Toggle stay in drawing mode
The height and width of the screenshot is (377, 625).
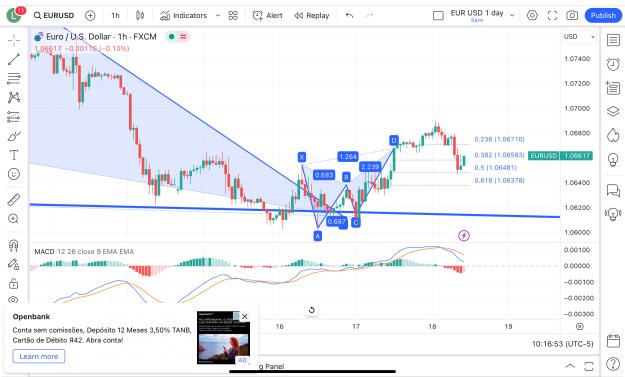point(14,264)
